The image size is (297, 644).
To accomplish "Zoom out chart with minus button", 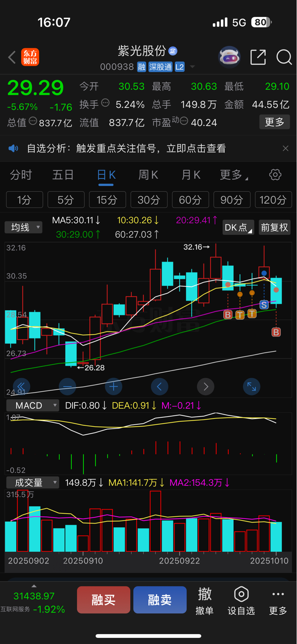I will tap(67, 386).
